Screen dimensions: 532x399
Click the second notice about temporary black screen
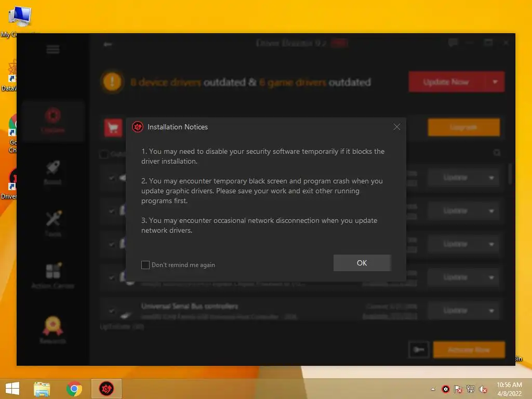tap(262, 191)
